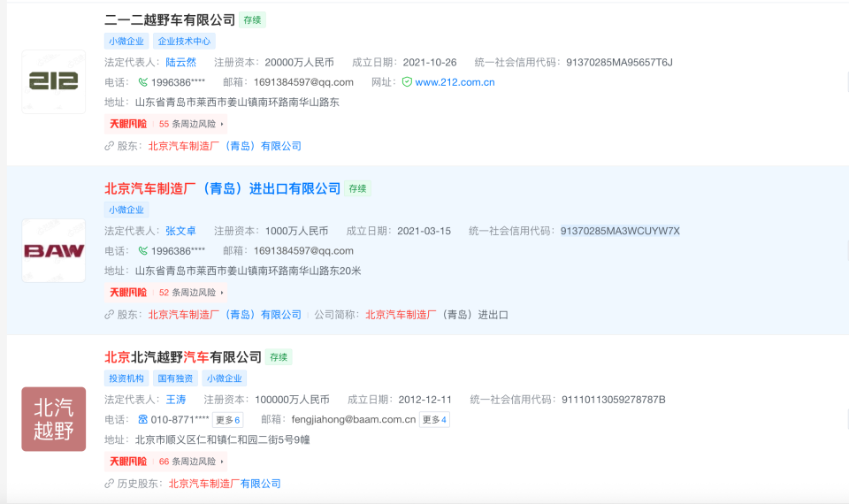Image resolution: width=849 pixels, height=504 pixels.
Task: Click legal representative 张文卓
Action: (x=183, y=231)
